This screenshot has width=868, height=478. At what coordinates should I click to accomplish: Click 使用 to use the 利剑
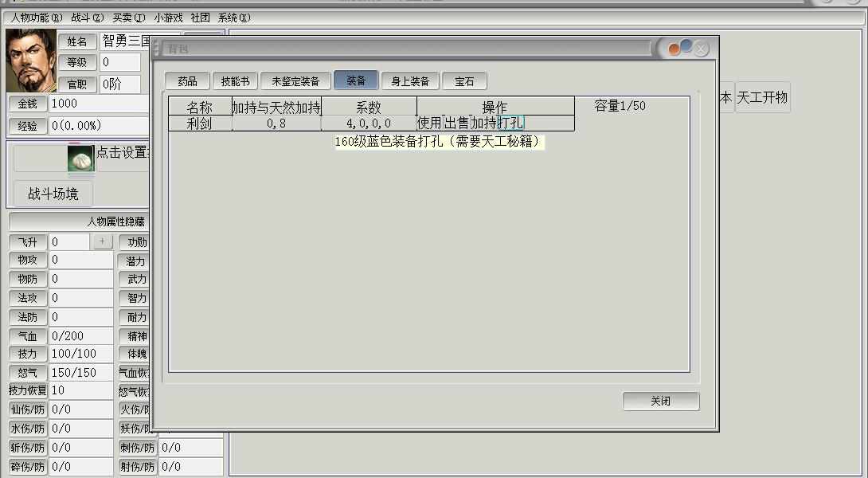[x=429, y=123]
